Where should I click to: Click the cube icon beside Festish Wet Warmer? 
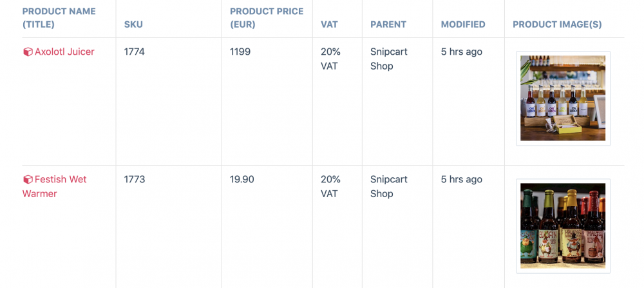tap(28, 180)
